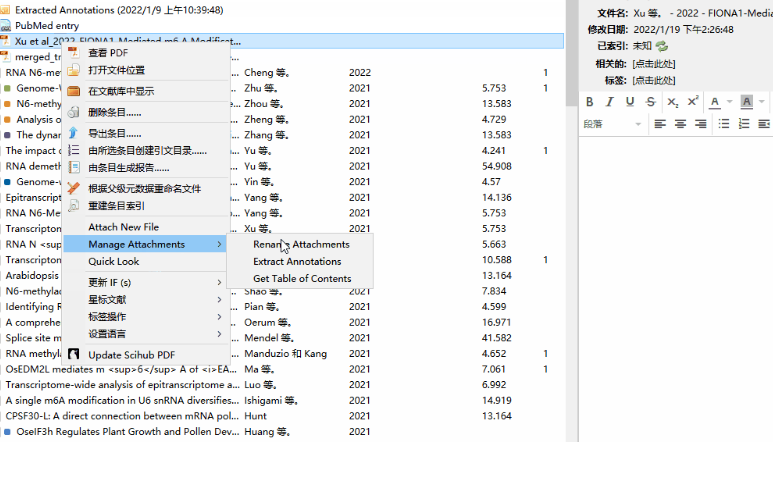Expand the 星标文献 submenu arrow
The image size is (773, 480).
tap(219, 300)
